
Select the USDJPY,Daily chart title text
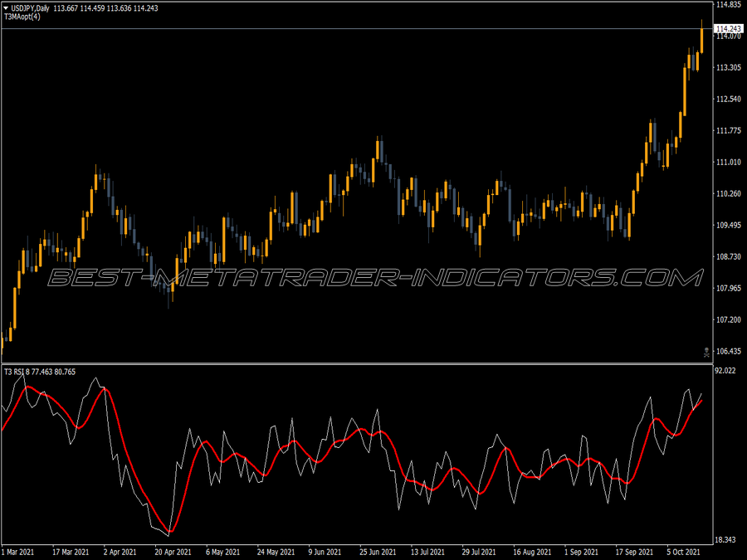click(30, 8)
